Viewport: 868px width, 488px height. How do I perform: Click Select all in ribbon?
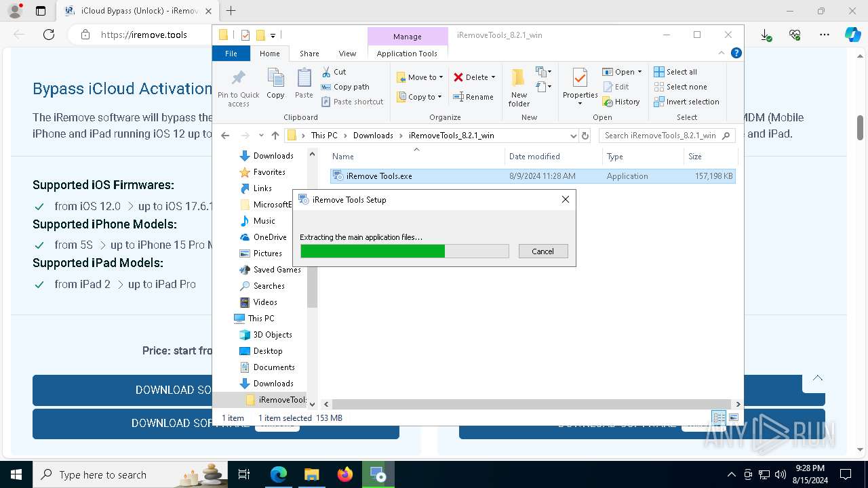tap(675, 72)
